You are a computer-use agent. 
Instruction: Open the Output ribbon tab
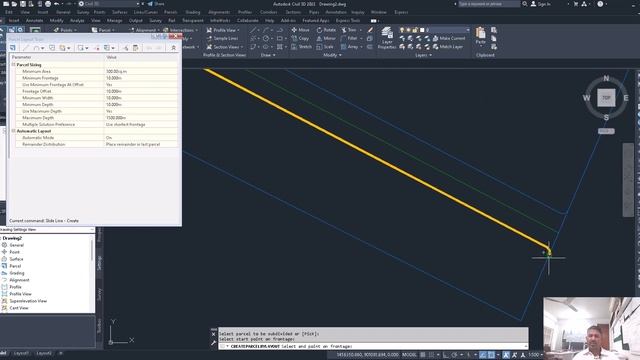[x=136, y=20]
